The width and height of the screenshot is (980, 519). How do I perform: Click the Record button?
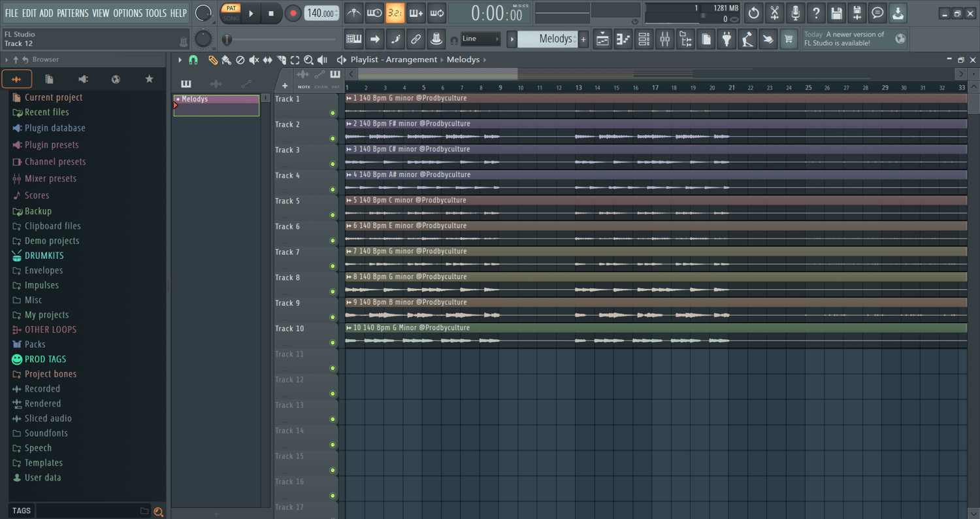coord(293,13)
